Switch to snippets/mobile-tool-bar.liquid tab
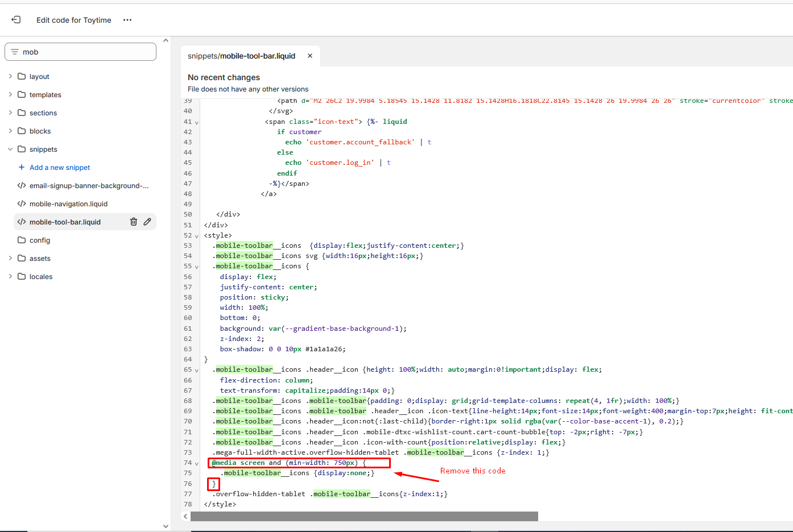This screenshot has height=532, width=793. pos(242,56)
